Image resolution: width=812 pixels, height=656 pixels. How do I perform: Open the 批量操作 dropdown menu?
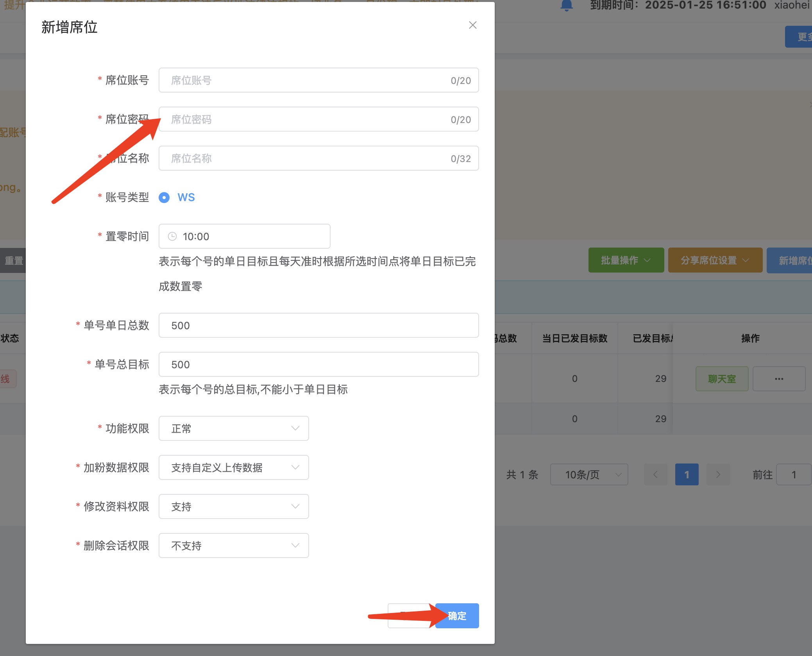pyautogui.click(x=626, y=260)
